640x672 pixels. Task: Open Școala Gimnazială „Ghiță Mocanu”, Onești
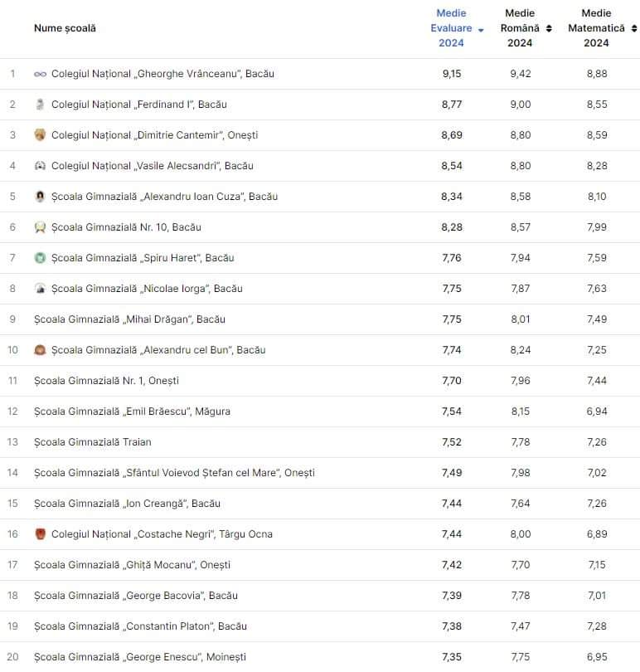pyautogui.click(x=132, y=565)
